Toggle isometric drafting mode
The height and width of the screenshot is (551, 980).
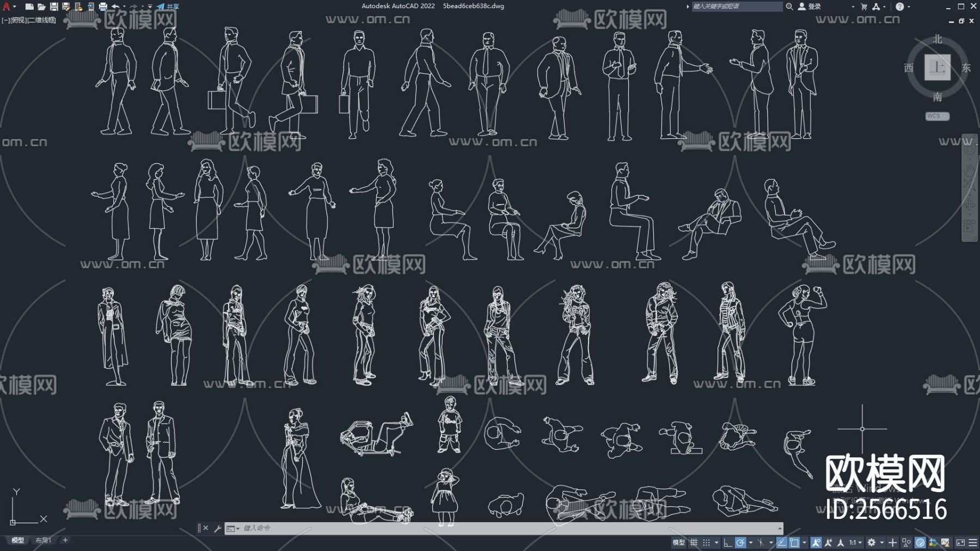point(761,542)
